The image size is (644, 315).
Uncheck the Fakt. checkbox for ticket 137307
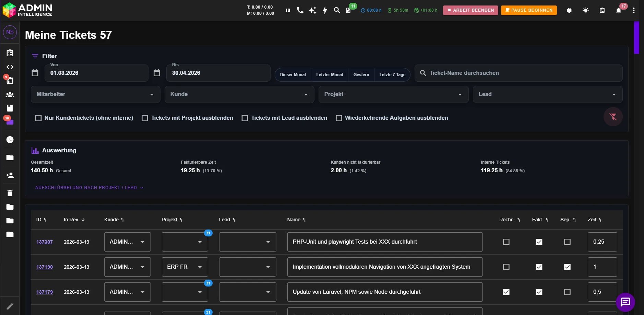539,242
